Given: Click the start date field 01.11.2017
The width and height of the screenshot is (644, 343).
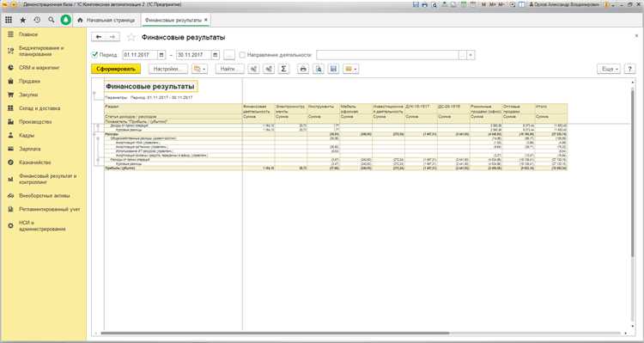Looking at the screenshot, I should tap(140, 55).
